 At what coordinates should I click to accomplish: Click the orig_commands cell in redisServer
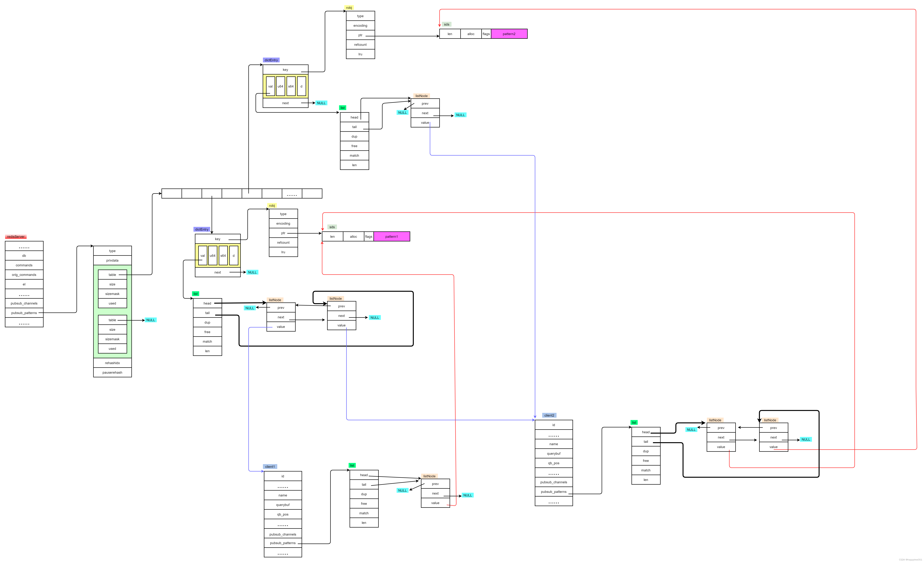(x=24, y=275)
